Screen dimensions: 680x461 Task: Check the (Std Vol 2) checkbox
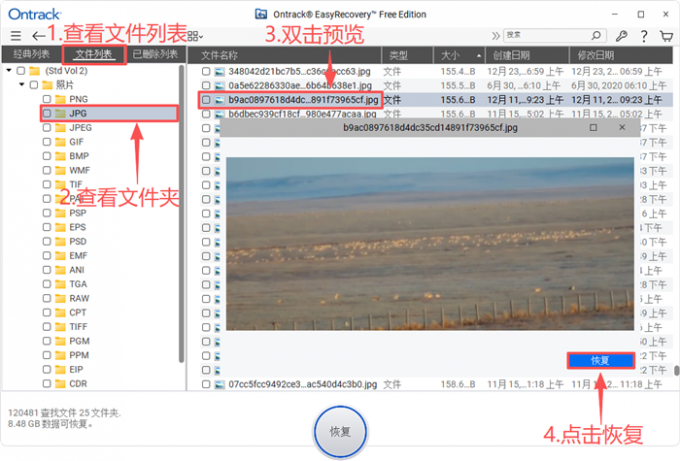21,71
